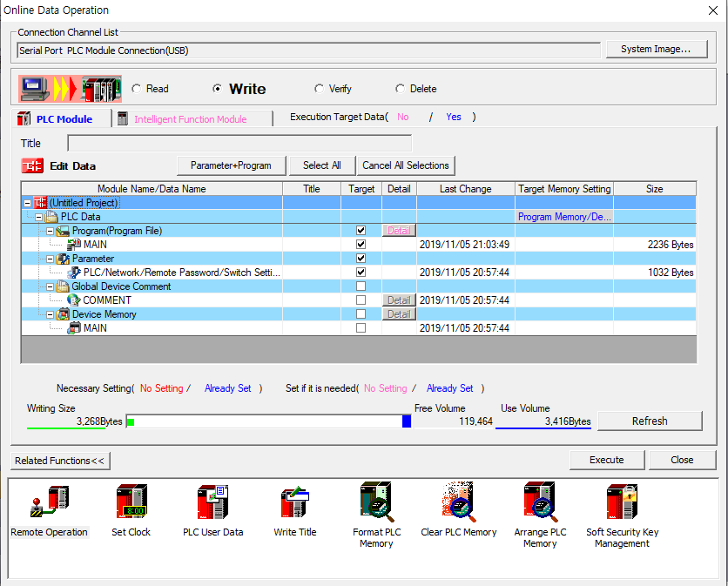Viewport: 728px width, 586px height.
Task: Uncheck the MAIN program target checkbox
Action: [361, 245]
